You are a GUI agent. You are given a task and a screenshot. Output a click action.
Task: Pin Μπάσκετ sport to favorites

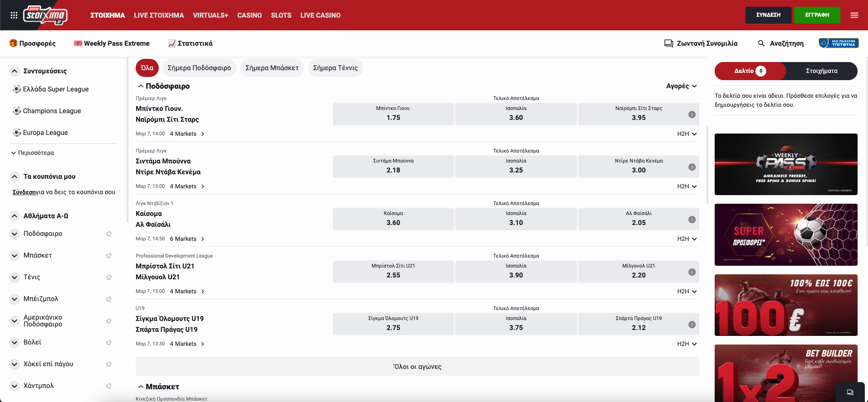pyautogui.click(x=109, y=256)
